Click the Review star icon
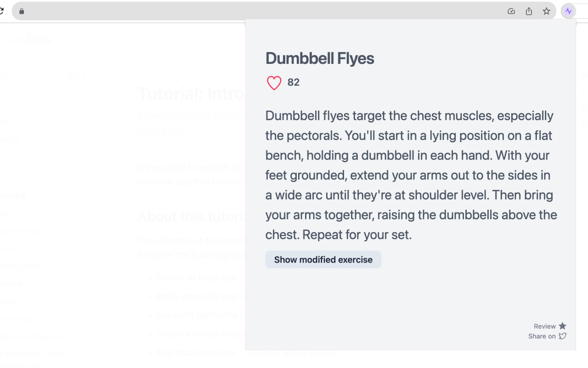 click(x=562, y=326)
